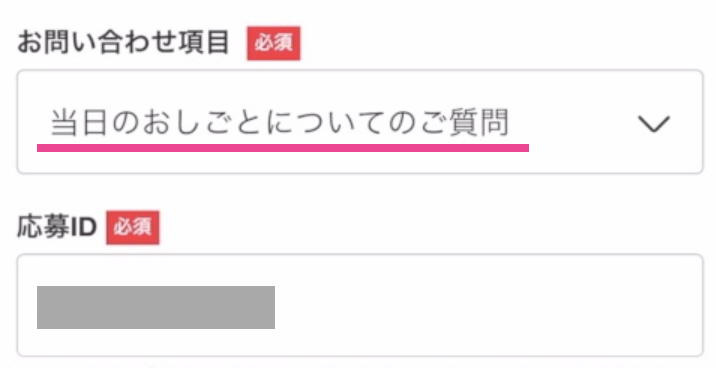Click the empty area right of the masked ID
Viewport: 716px width, 368px height.
tap(486, 307)
